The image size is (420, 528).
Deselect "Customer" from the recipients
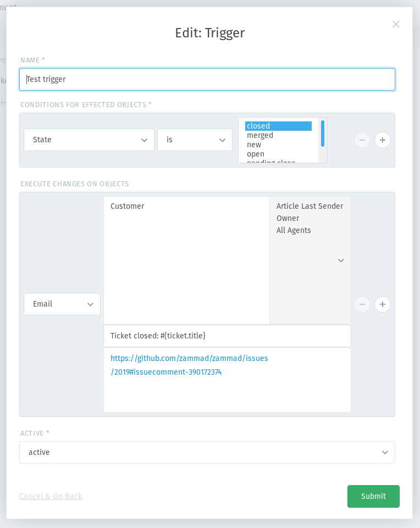pyautogui.click(x=127, y=206)
